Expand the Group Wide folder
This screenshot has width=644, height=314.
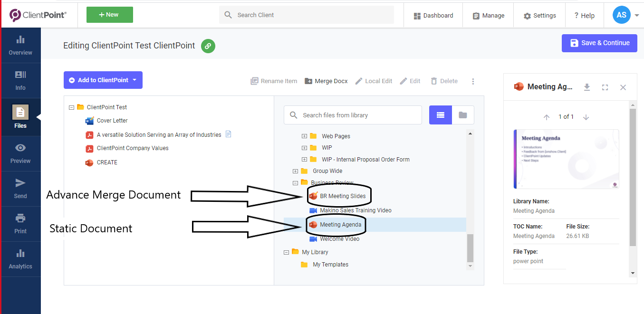click(295, 171)
